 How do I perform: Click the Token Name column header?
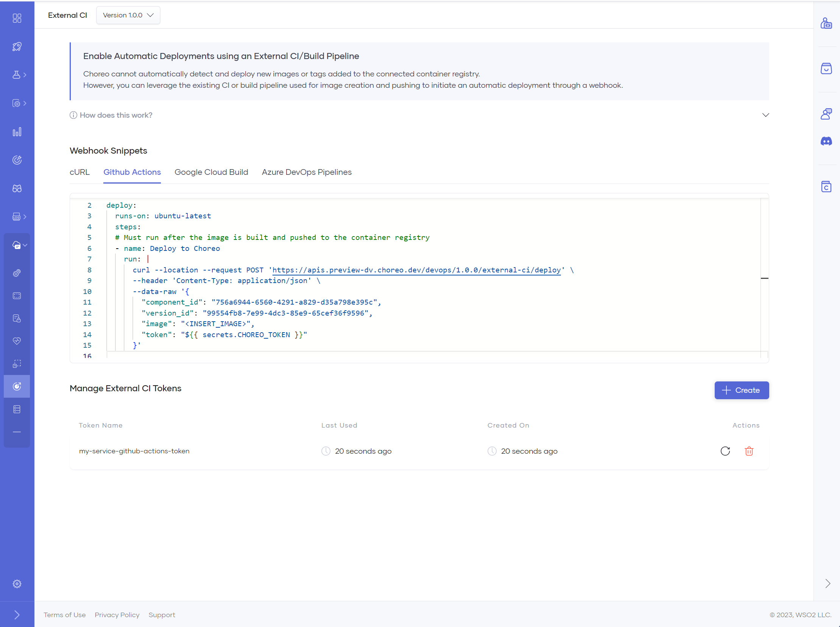pyautogui.click(x=101, y=425)
